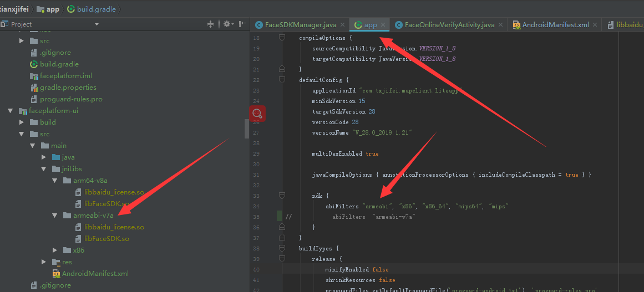Fold the defaultConfig block at line 22
Image resolution: width=644 pixels, height=292 pixels.
pyautogui.click(x=282, y=80)
